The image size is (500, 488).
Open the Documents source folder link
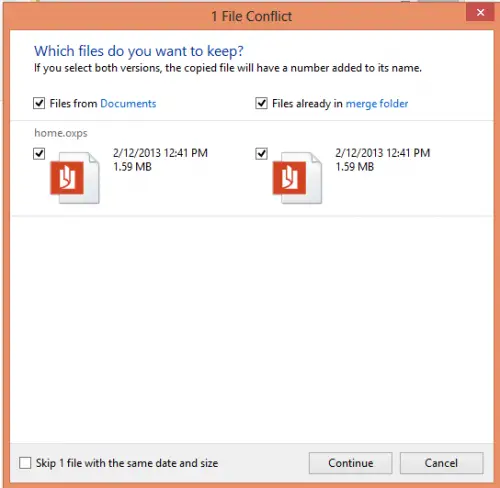128,103
